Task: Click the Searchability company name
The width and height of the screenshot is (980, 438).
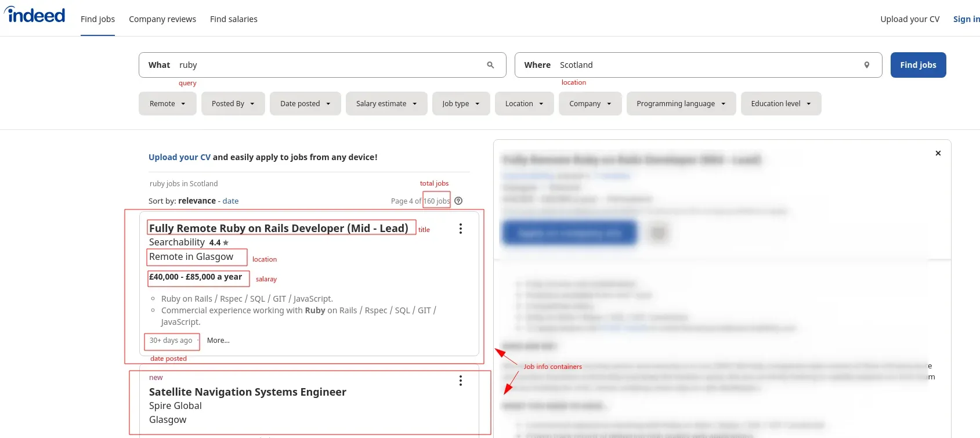Action: (x=177, y=242)
